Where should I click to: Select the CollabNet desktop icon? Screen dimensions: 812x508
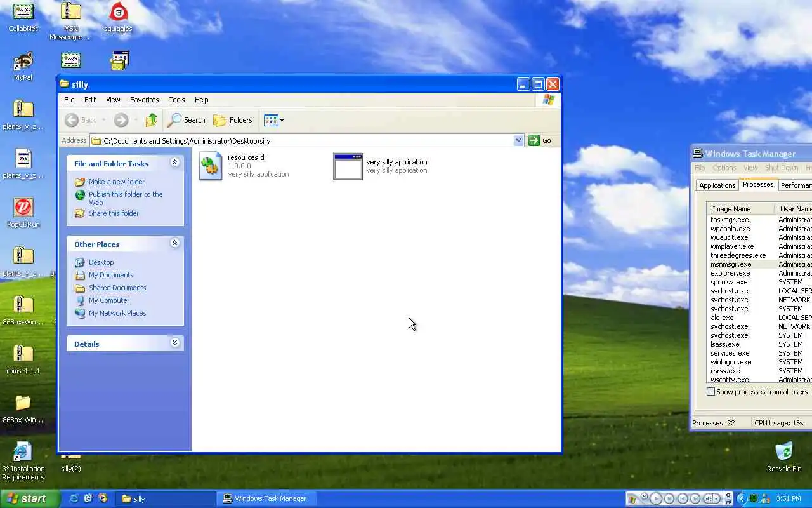23,18
